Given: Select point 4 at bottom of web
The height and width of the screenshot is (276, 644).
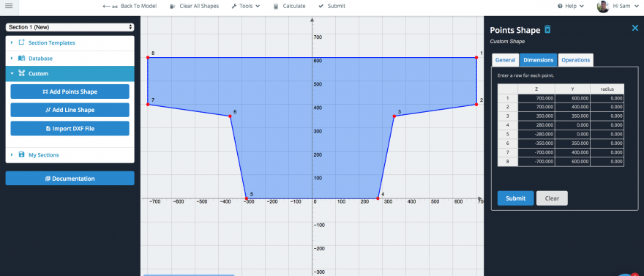Looking at the screenshot, I should coord(378,198).
